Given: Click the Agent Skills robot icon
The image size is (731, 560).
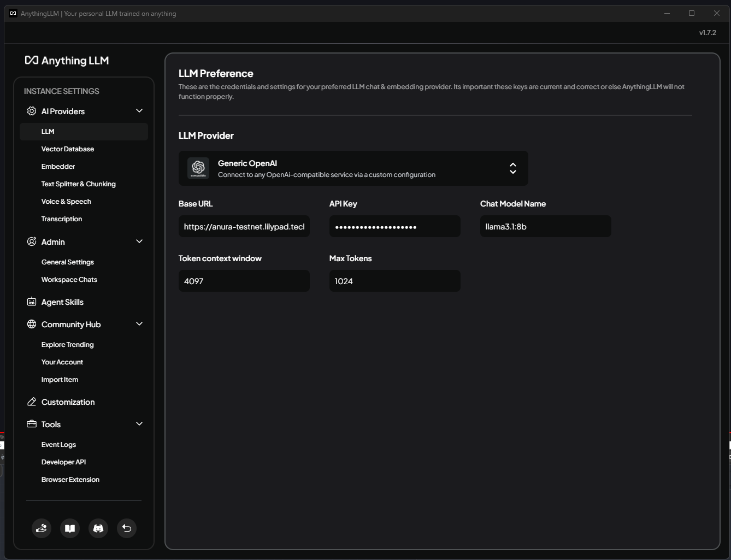Looking at the screenshot, I should (x=32, y=302).
